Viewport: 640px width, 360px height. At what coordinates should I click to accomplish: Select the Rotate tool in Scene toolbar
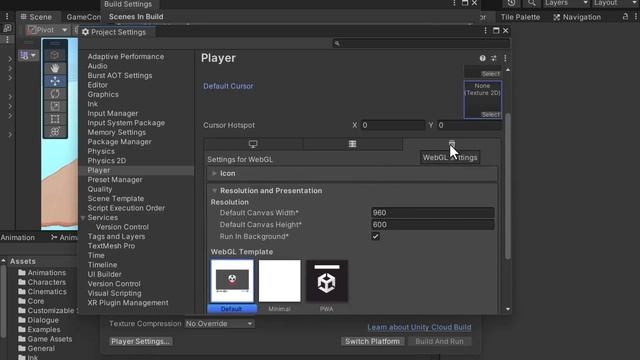click(x=55, y=94)
